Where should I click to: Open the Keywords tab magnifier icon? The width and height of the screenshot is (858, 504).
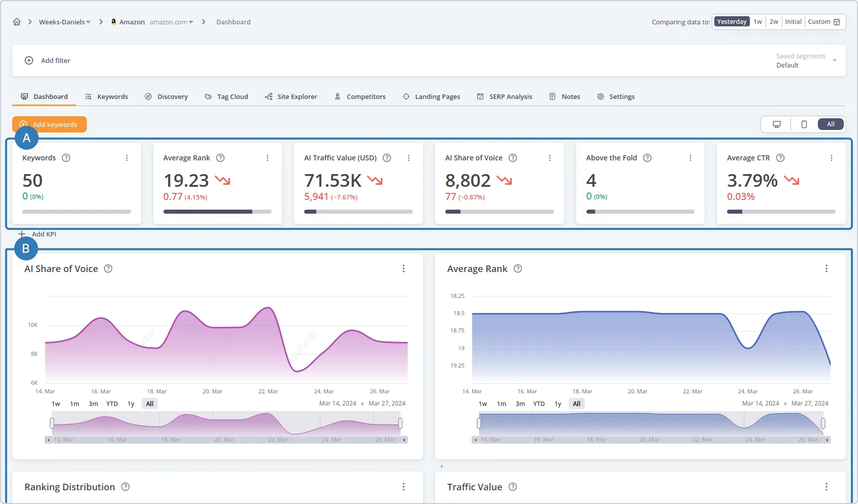[x=88, y=96]
